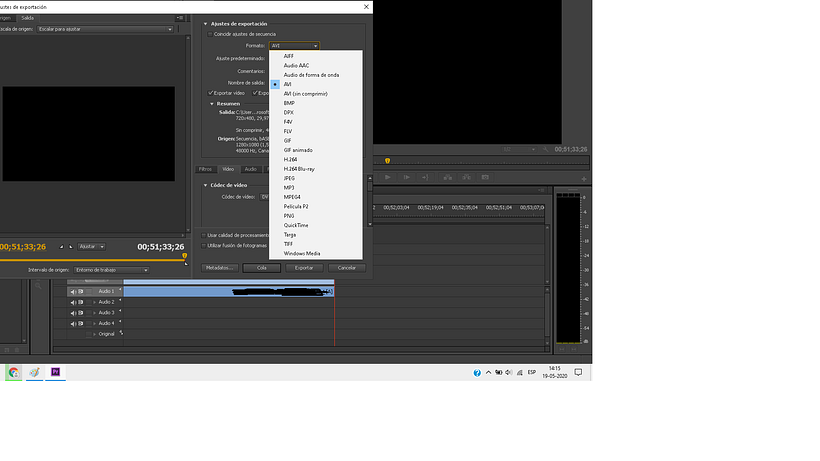Screen dimensions: 820x461
Task: Select Windows Media from the format list
Action: 316,253
